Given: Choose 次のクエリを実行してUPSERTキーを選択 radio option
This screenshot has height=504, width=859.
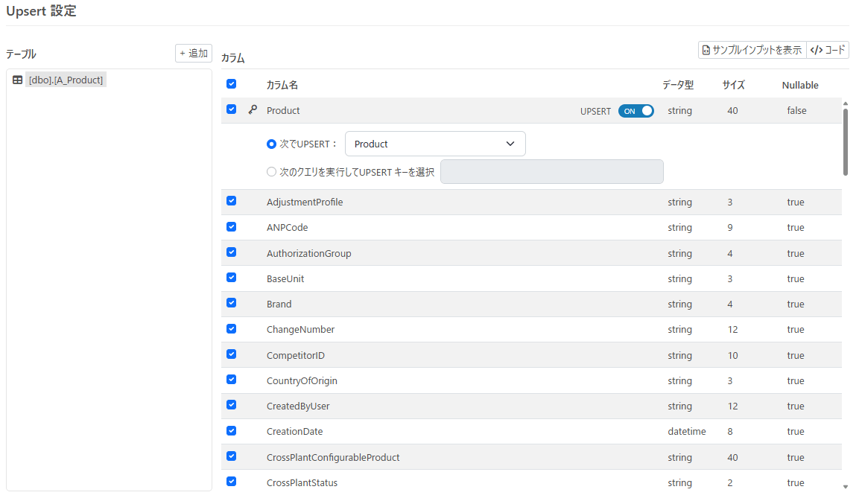Looking at the screenshot, I should (271, 172).
